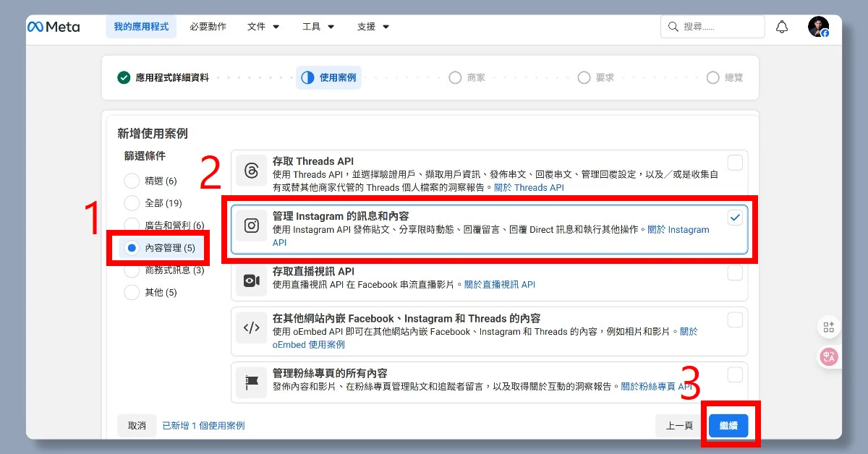
Task: Uncheck 管理 Instagram 的訊息和內容 checkbox
Action: (x=735, y=218)
